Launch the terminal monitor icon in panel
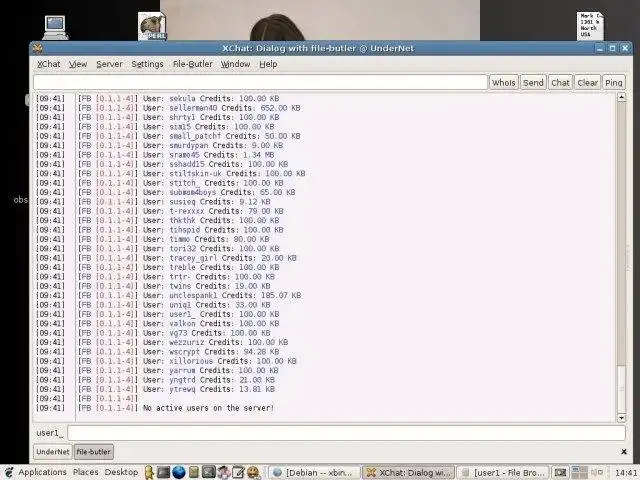Image resolution: width=640 pixels, height=480 pixels. tap(163, 472)
